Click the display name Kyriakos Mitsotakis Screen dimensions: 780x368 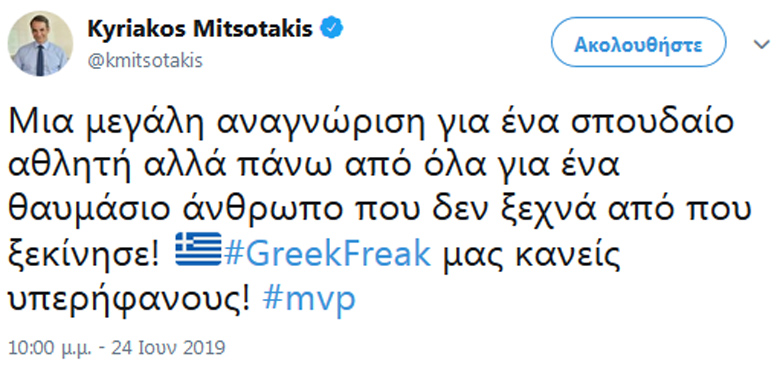200,29
